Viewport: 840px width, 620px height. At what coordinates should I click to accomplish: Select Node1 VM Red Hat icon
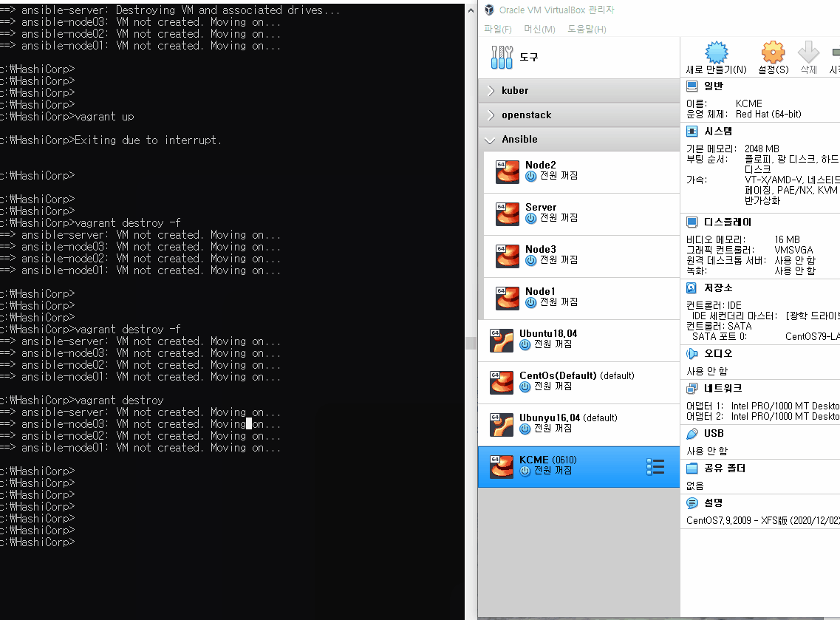click(508, 299)
